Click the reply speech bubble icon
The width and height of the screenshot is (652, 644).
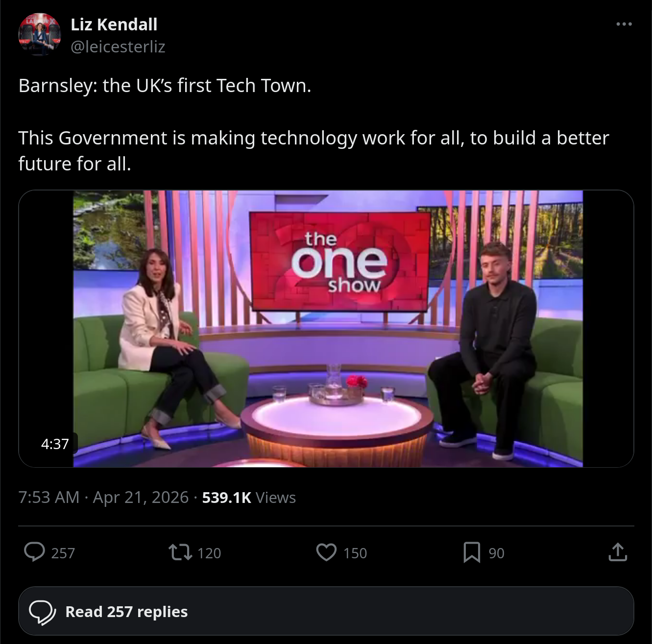point(35,552)
